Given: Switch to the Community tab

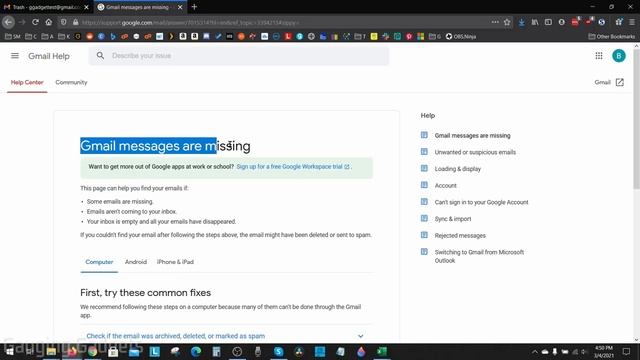Looking at the screenshot, I should pos(71,82).
